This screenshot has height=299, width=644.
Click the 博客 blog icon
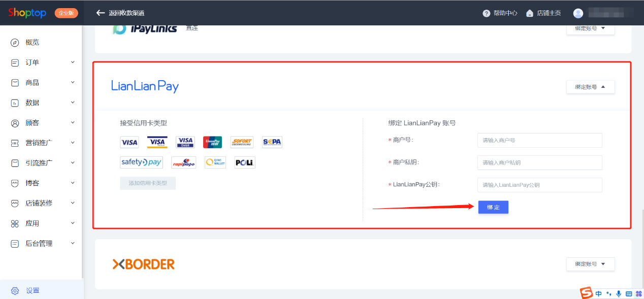pyautogui.click(x=15, y=183)
